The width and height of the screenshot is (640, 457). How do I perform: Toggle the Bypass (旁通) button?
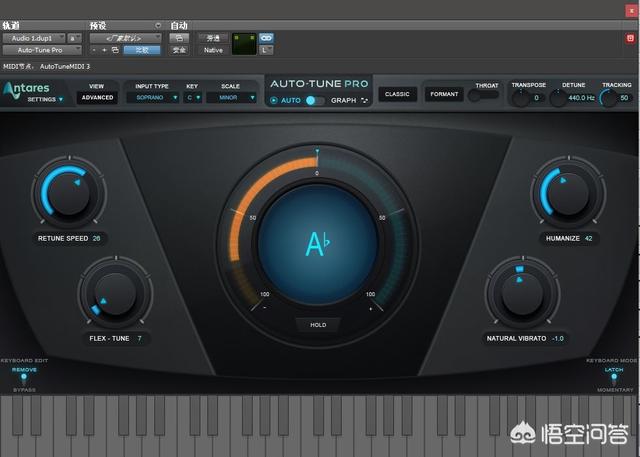[x=213, y=38]
